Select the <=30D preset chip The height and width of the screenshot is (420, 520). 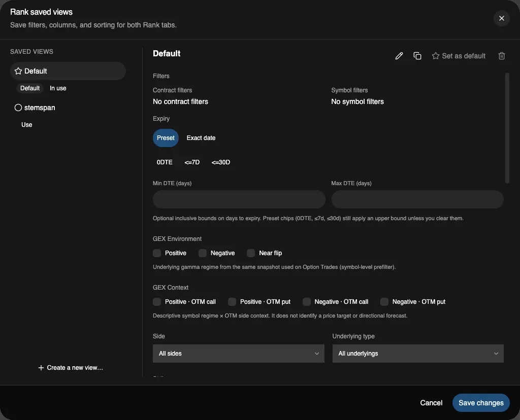pyautogui.click(x=220, y=162)
